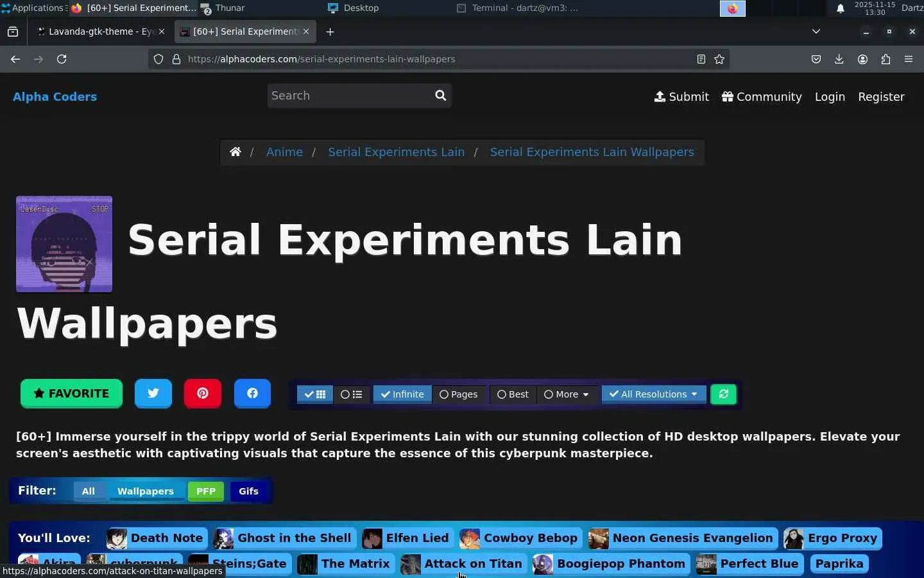Open the Ghost in the Shell suggestion
Screen dimensions: 924x578
tap(284, 538)
